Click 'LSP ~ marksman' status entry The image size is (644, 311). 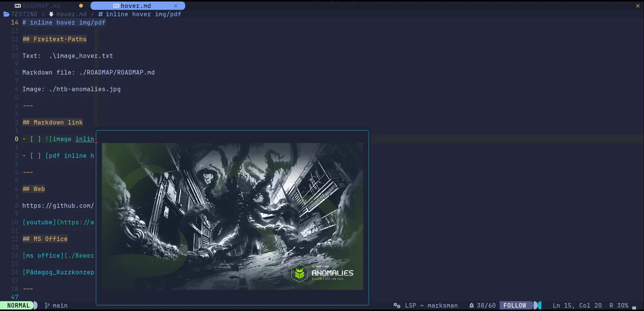(x=431, y=305)
